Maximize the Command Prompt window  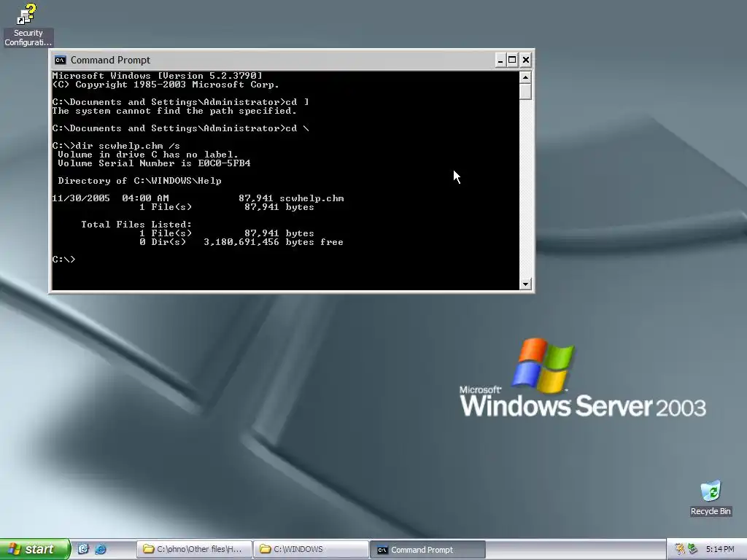[x=512, y=60]
